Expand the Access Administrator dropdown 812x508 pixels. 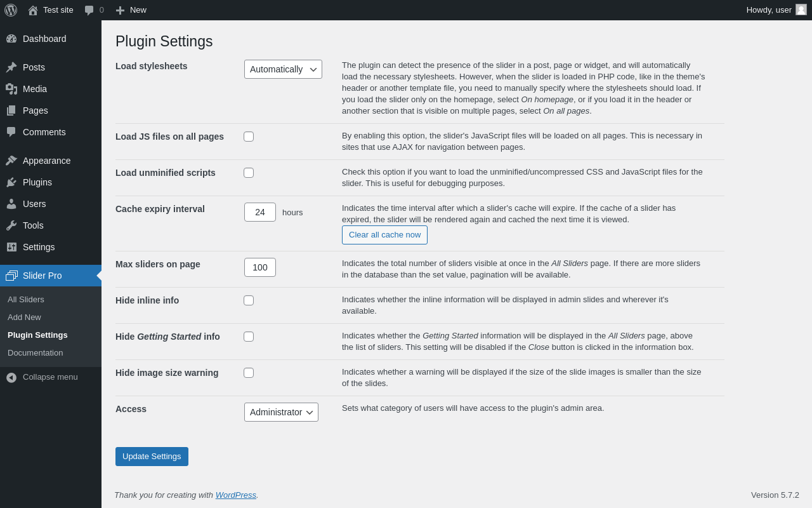[281, 412]
